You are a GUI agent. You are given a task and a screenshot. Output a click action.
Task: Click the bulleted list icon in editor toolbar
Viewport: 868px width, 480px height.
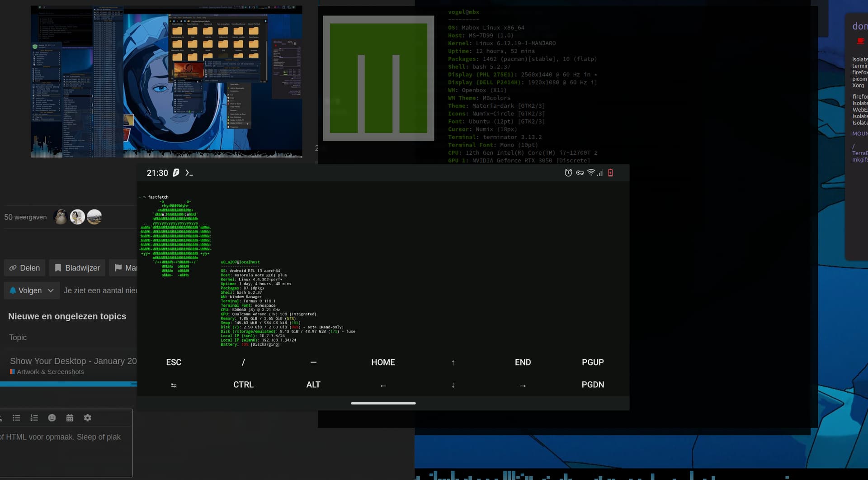point(16,418)
